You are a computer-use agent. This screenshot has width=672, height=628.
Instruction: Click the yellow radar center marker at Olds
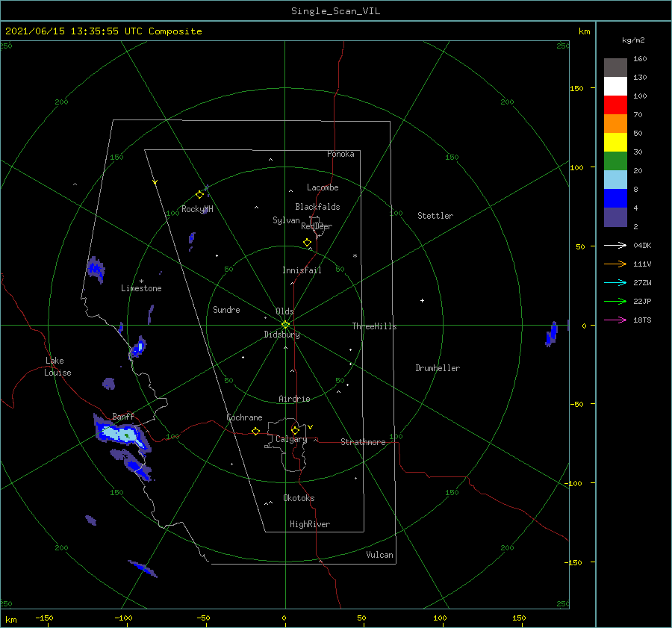coord(285,325)
